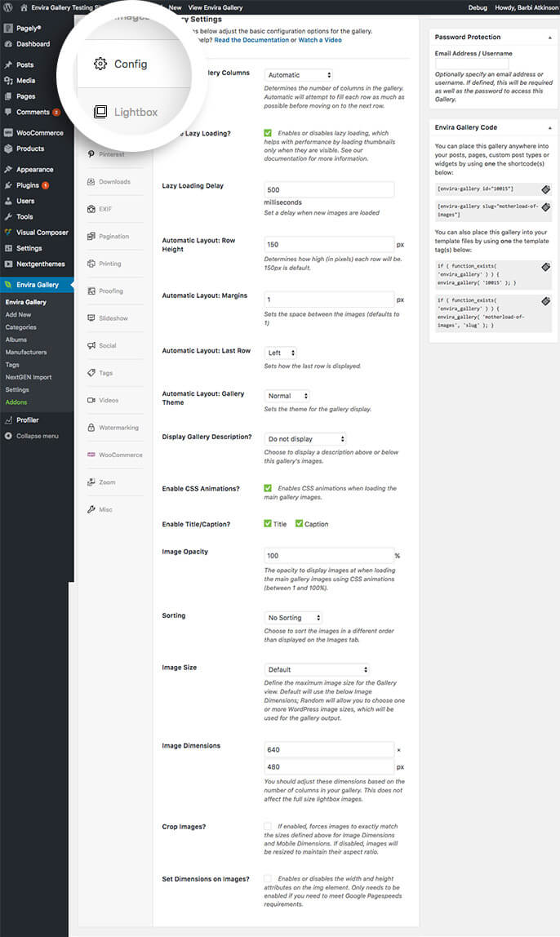This screenshot has height=937, width=560.
Task: Click Collapse menu in sidebar
Action: click(32, 436)
